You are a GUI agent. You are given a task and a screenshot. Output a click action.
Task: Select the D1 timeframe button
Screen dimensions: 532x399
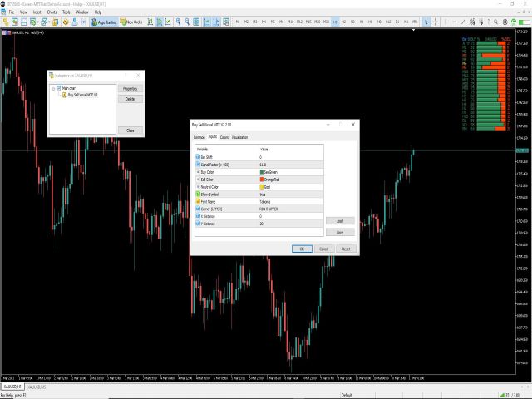tap(397, 22)
